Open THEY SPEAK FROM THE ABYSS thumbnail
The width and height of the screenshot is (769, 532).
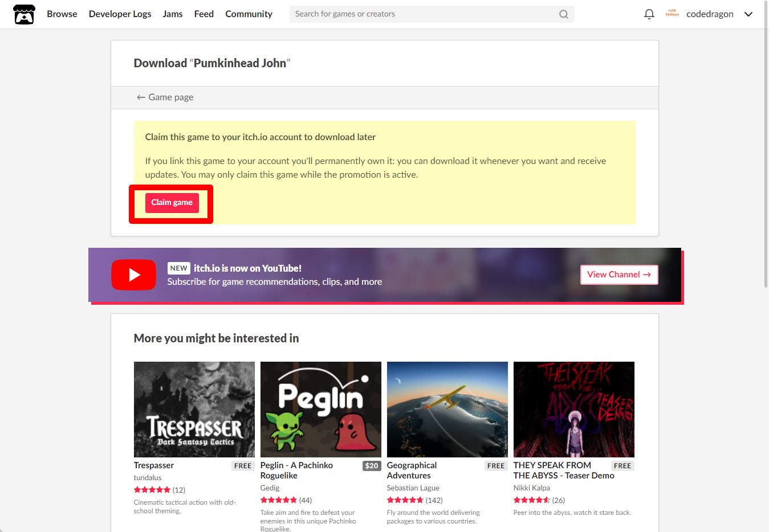573,410
